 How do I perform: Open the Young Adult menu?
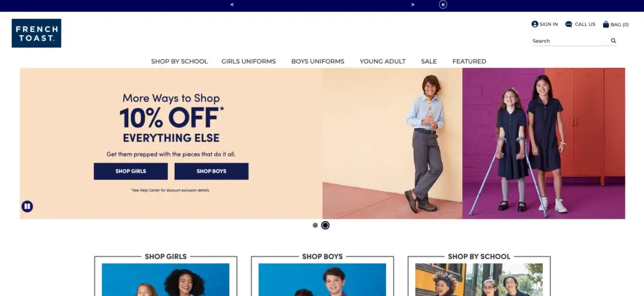click(382, 61)
